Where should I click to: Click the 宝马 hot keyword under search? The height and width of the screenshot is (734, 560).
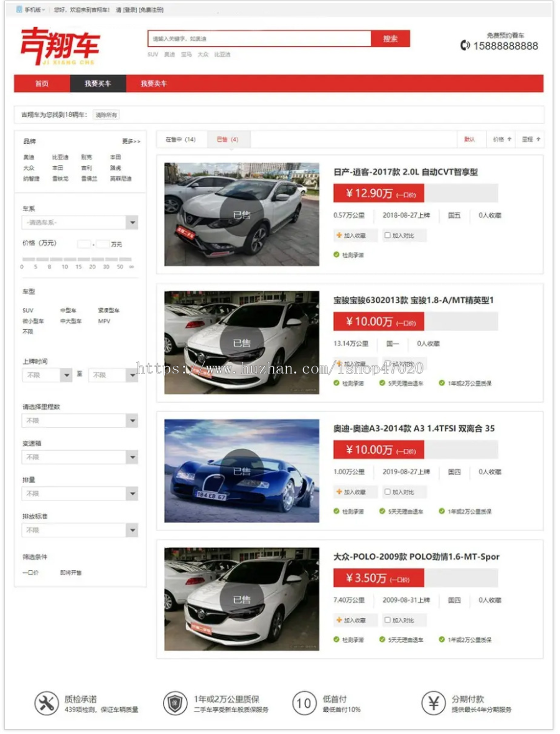(x=186, y=54)
